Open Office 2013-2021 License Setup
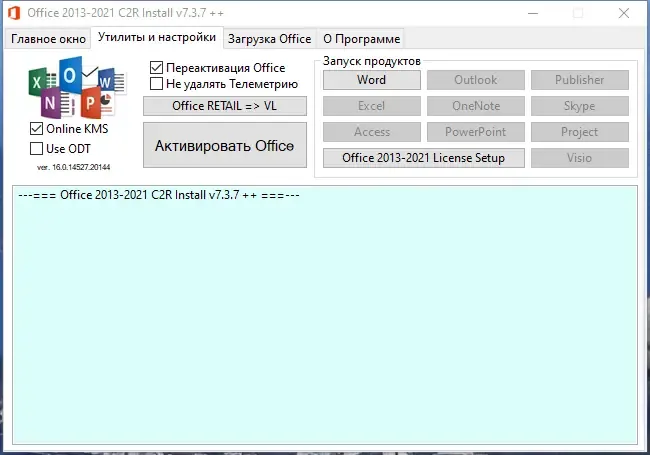650x455 pixels. (x=424, y=158)
